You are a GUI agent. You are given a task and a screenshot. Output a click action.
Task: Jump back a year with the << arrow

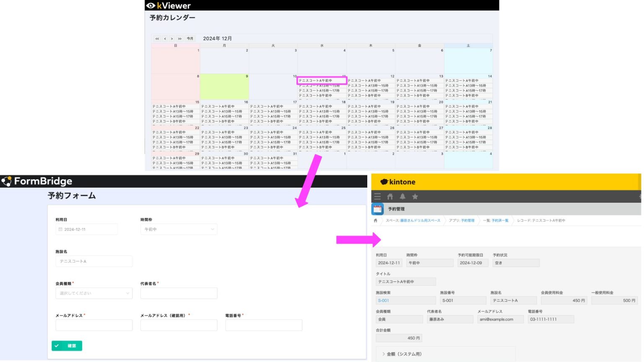(x=157, y=39)
